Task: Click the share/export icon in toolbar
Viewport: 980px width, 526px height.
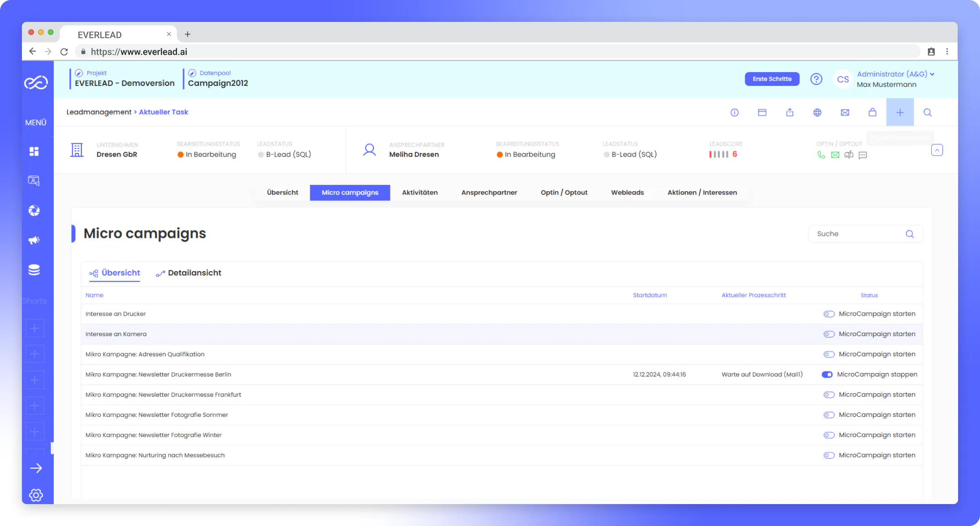Action: click(x=790, y=112)
